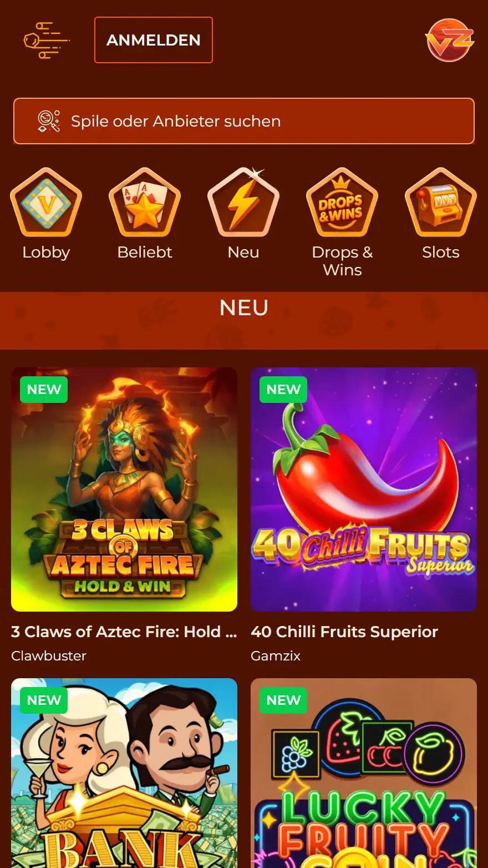Image resolution: width=488 pixels, height=868 pixels.
Task: Click the 3 Claws of Aztec Fire title
Action: pos(124,632)
